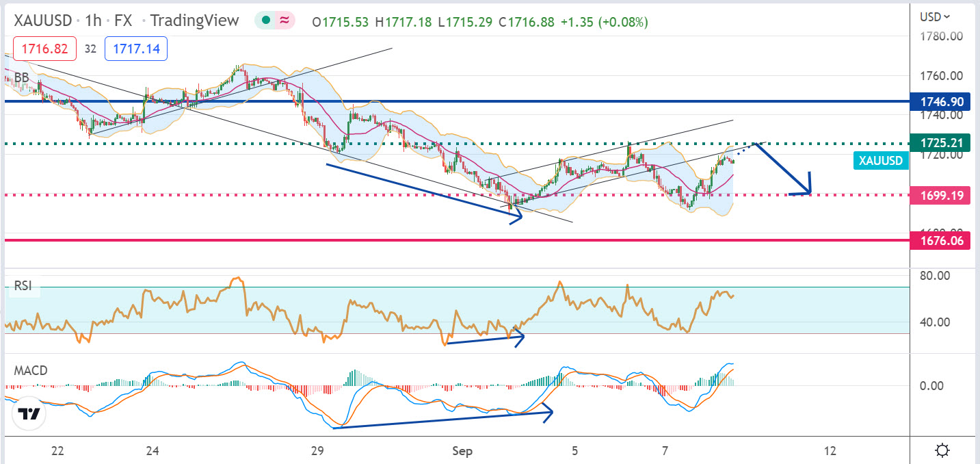
Task: Open the USD currency dropdown
Action: pos(935,16)
